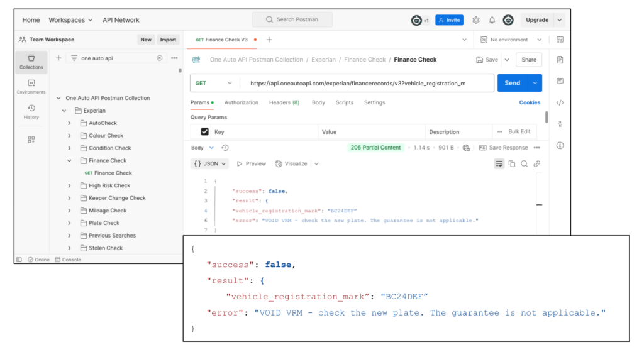Open response history clock icon
This screenshot has height=357, width=644.
[x=225, y=148]
